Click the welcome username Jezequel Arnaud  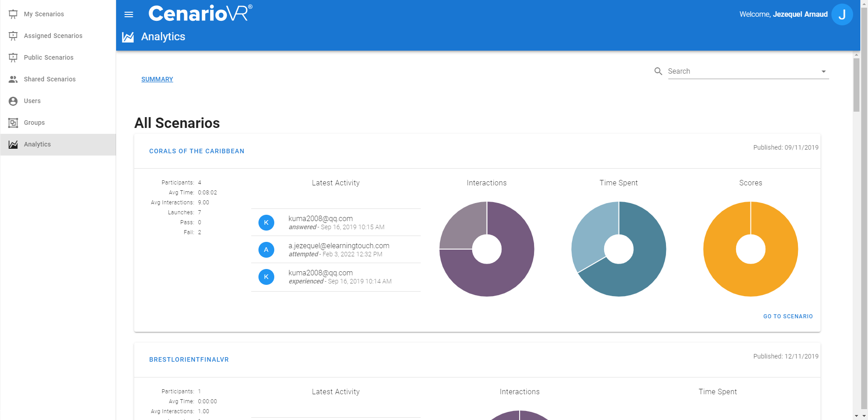tap(800, 14)
